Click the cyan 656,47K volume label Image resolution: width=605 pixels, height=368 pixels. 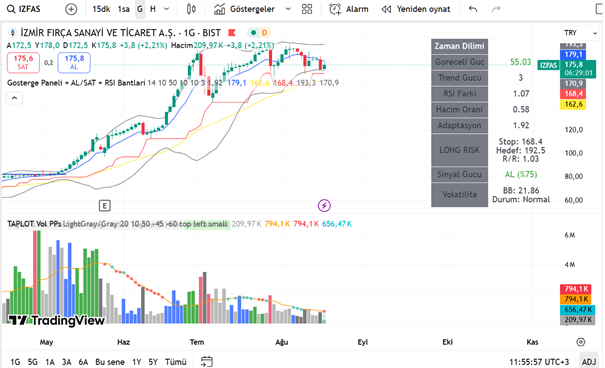(576, 309)
